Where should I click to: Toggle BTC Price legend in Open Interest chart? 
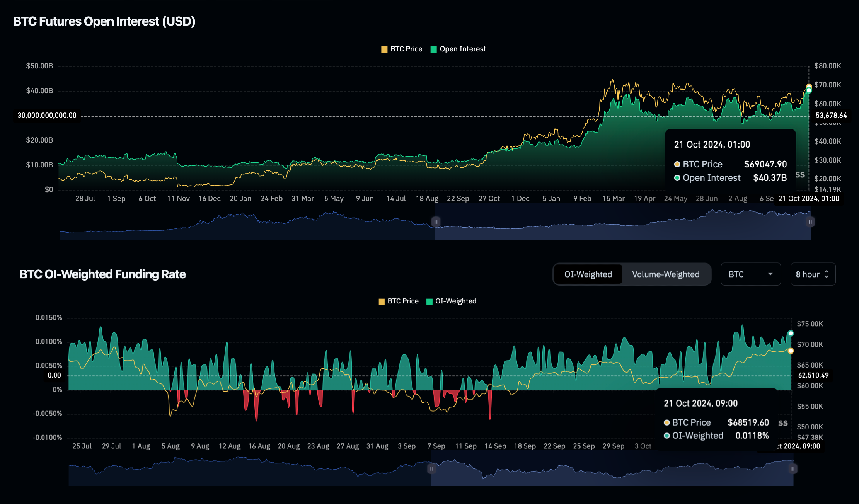402,49
